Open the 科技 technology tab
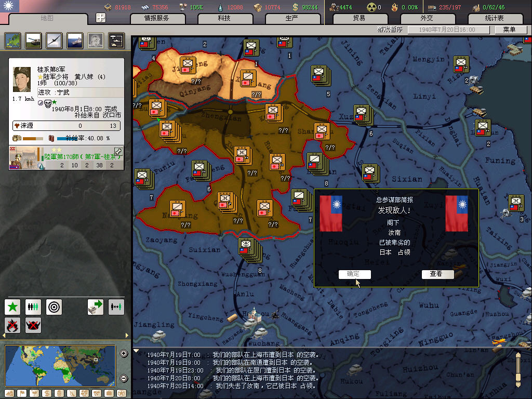The height and width of the screenshot is (399, 532). pyautogui.click(x=224, y=18)
